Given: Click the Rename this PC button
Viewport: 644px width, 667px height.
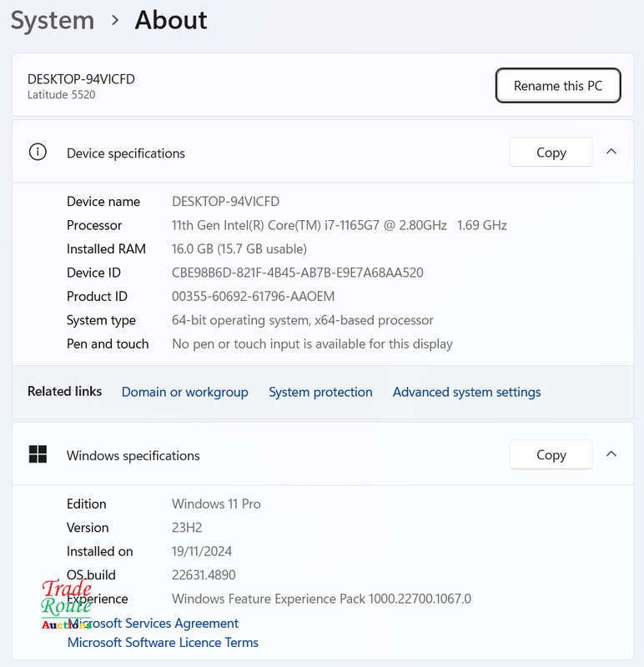Looking at the screenshot, I should [x=558, y=86].
